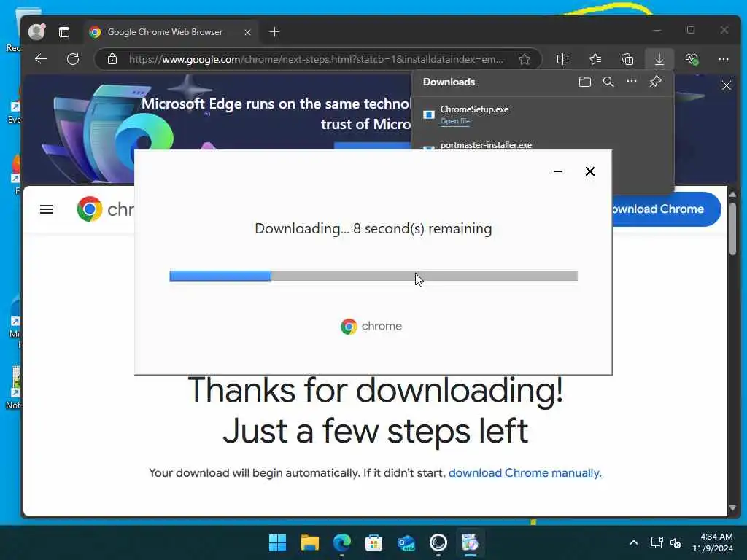Click the installer download progress bar
This screenshot has height=560, width=747.
coord(373,276)
